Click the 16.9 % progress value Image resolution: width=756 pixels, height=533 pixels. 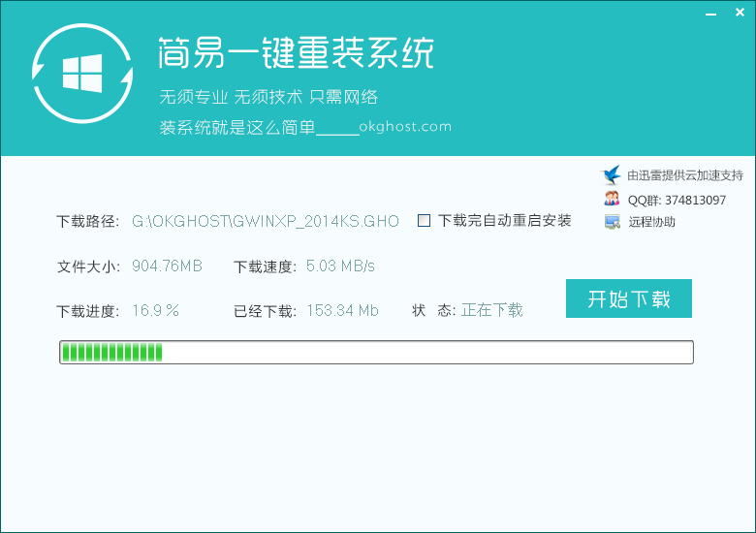[155, 310]
